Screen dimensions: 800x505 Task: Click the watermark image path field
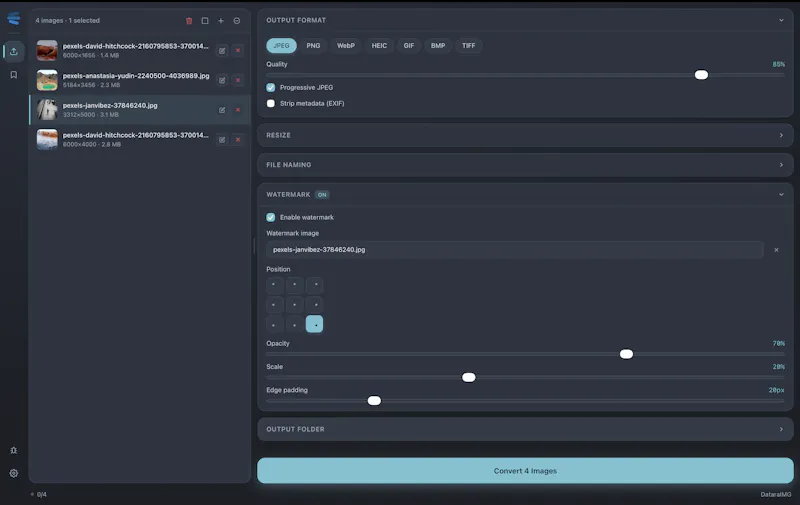(515, 250)
